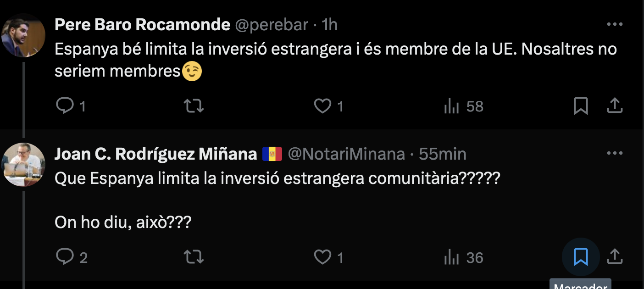The width and height of the screenshot is (644, 289).
Task: Toggle bookmark on Joan's tweet
Action: pos(581,257)
